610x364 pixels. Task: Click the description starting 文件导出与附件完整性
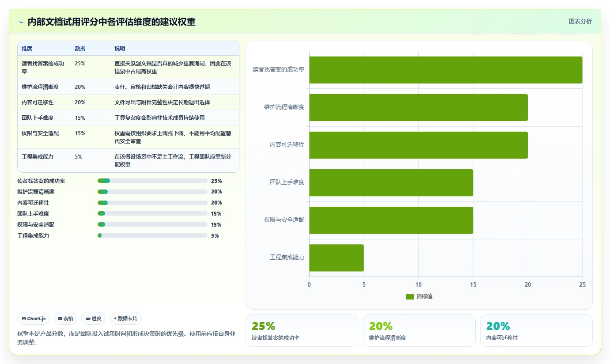pyautogui.click(x=162, y=102)
